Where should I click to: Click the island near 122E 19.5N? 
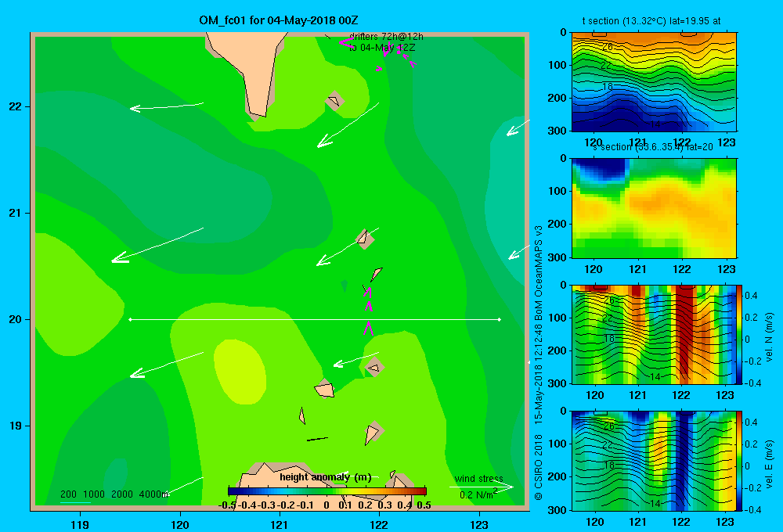tap(374, 367)
